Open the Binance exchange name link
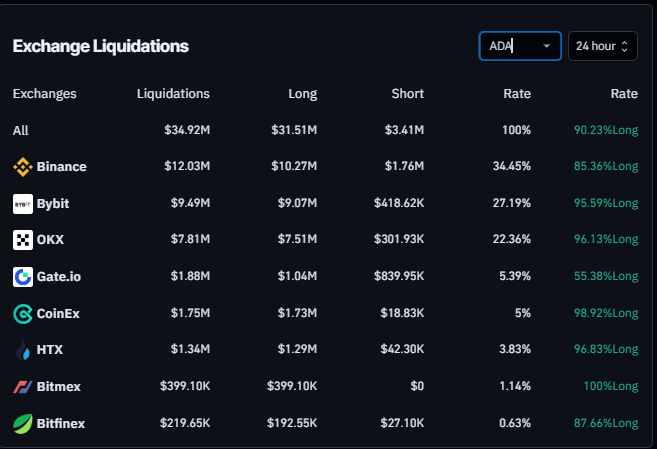This screenshot has width=657, height=449. tap(61, 167)
